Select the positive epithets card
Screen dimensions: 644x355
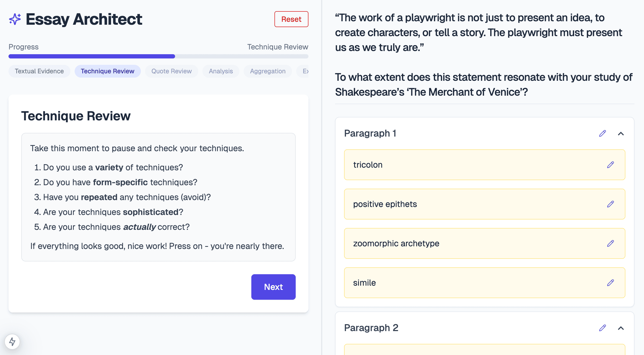coord(485,204)
